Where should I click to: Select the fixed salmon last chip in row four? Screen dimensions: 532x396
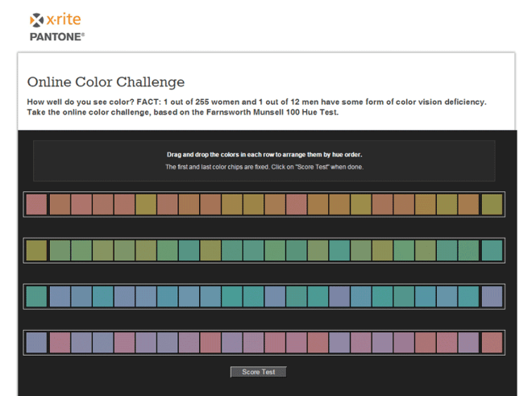pos(492,343)
